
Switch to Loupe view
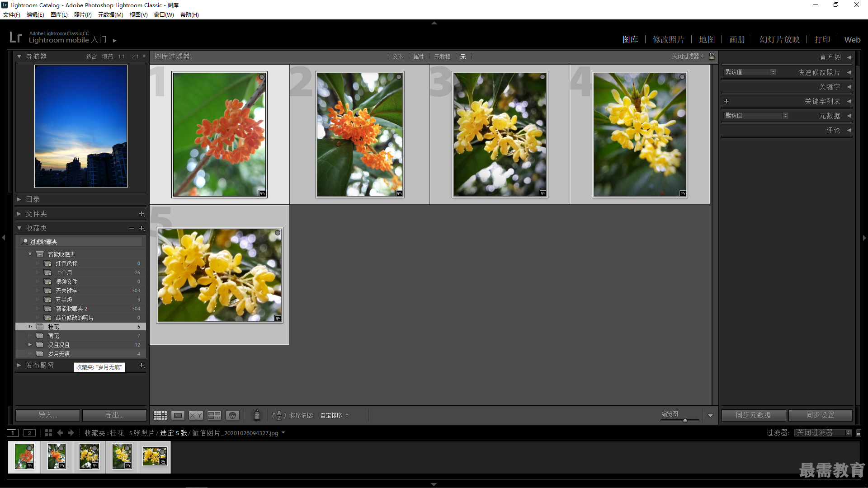(x=178, y=415)
